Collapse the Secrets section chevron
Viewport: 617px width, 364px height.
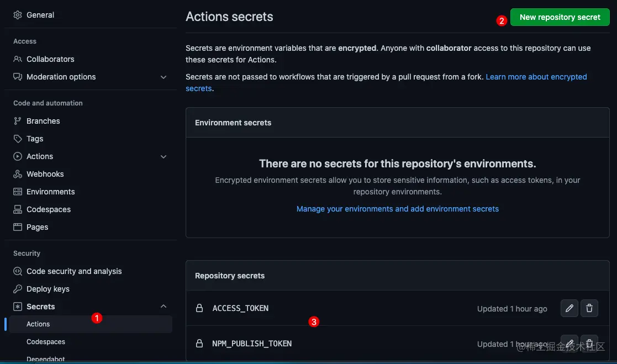[x=164, y=307]
